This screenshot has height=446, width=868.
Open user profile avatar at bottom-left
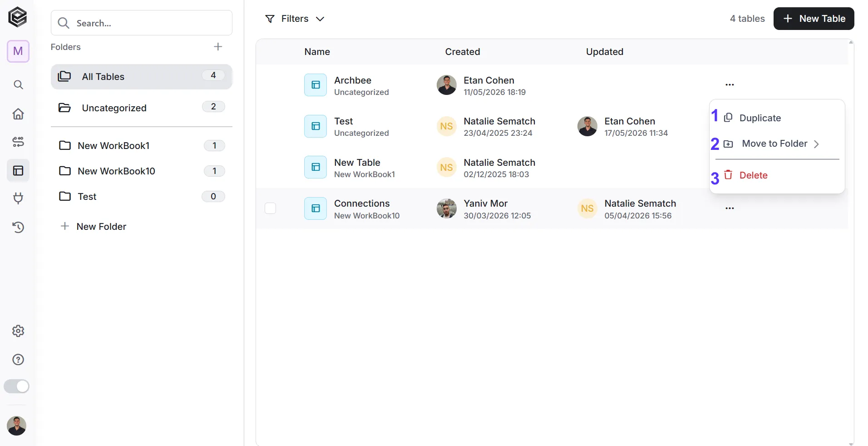16,426
